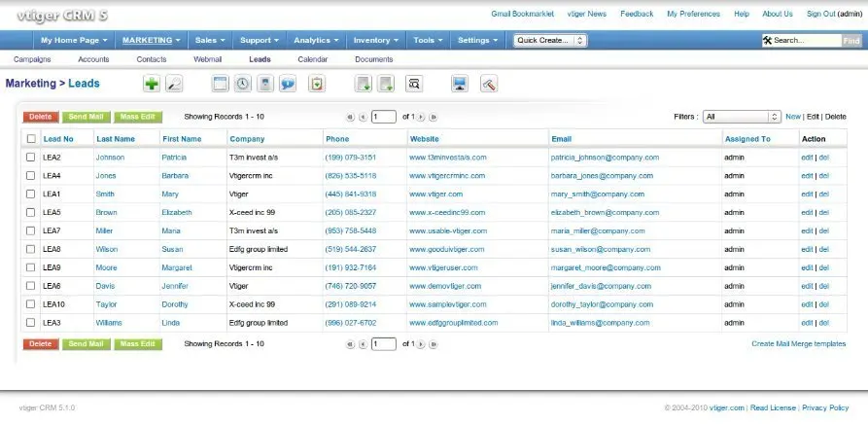Open the Campaigns tab

[32, 59]
